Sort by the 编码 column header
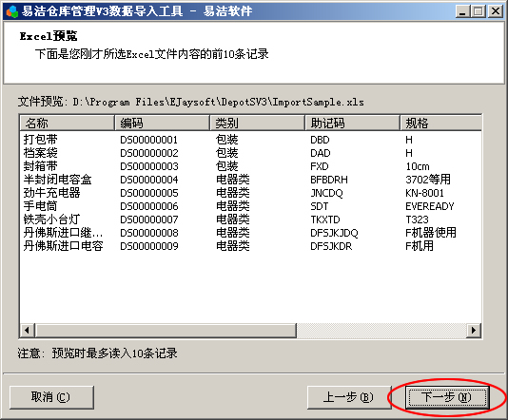 [162, 124]
